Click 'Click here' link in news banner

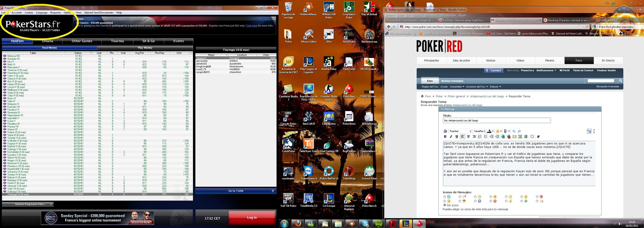[x=252, y=26]
